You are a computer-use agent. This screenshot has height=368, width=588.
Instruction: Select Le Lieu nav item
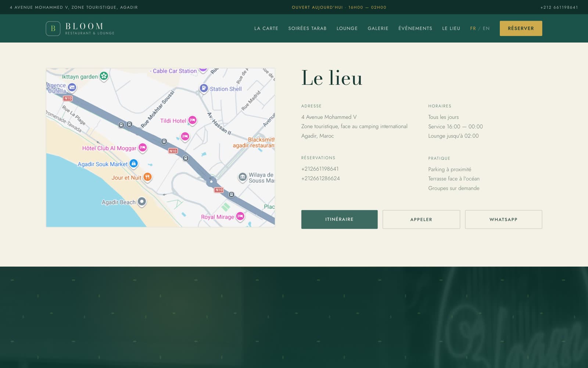tap(451, 28)
